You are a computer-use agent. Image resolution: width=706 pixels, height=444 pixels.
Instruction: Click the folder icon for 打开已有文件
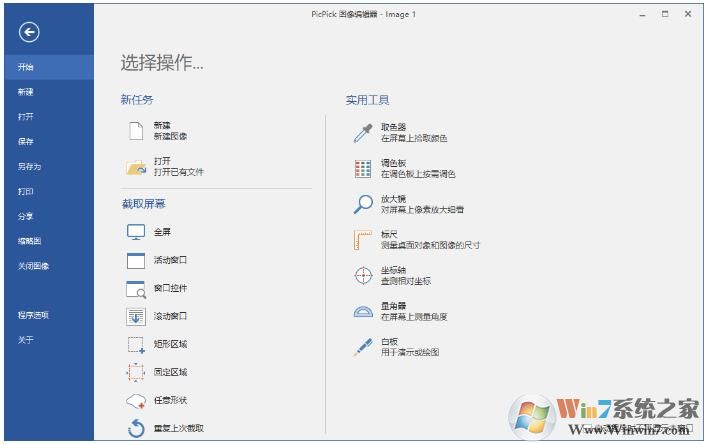tap(136, 167)
